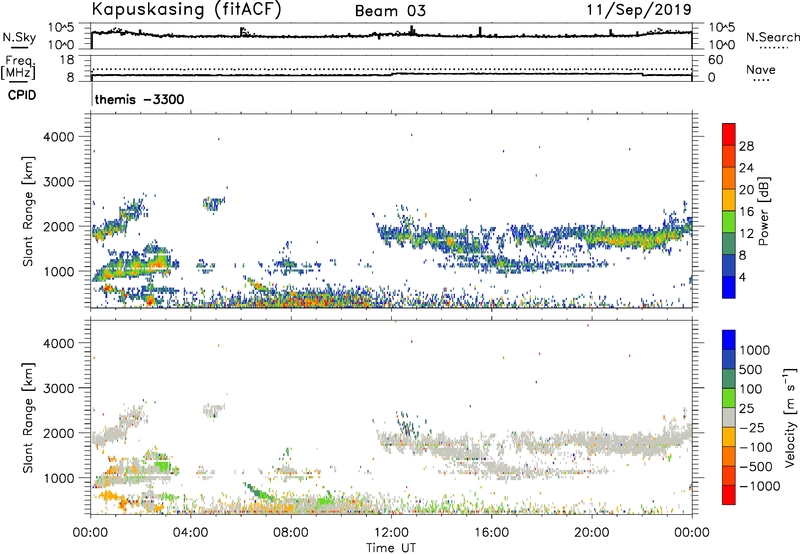Click the left '10^5' noise axis value
Viewport: 800px width, 554px height.
(x=61, y=28)
